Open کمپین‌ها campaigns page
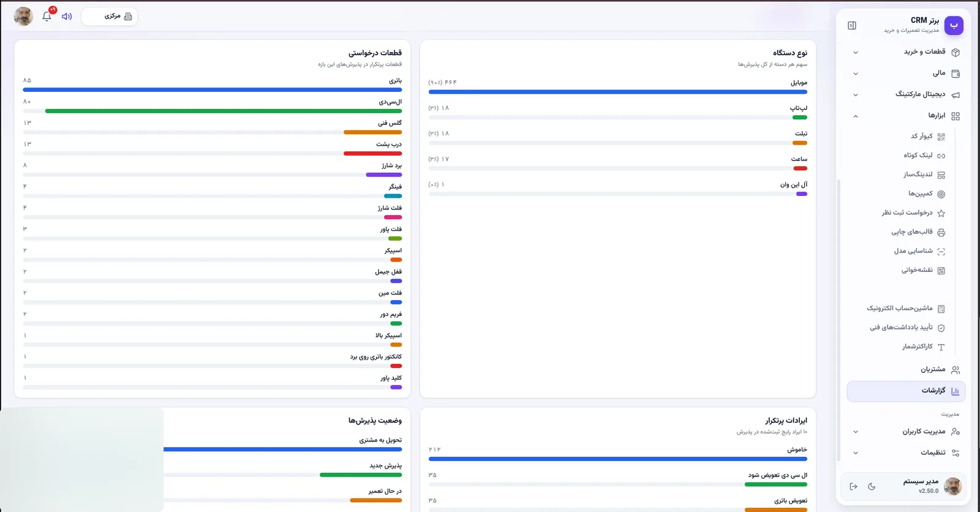Image resolution: width=980 pixels, height=512 pixels. pyautogui.click(x=926, y=194)
